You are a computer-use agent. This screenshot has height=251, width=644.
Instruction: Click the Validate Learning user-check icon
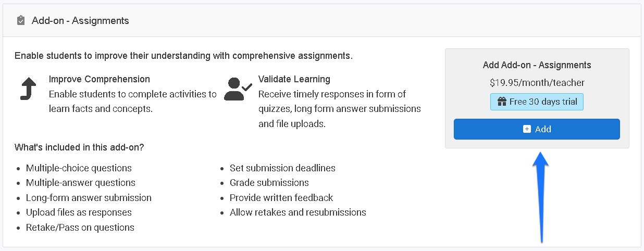pos(238,89)
